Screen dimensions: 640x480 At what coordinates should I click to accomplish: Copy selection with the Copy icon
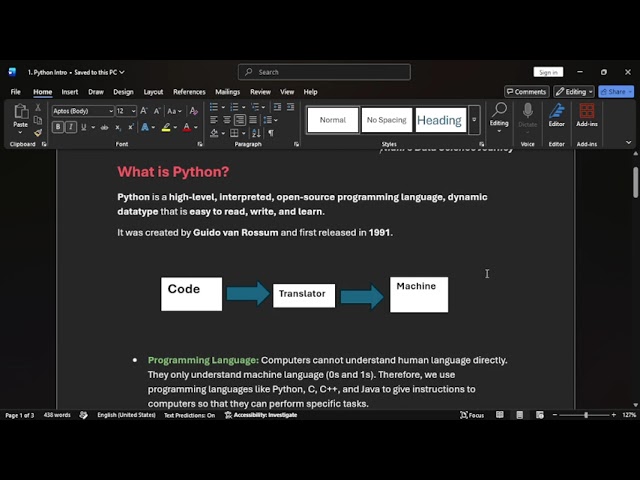(x=38, y=120)
